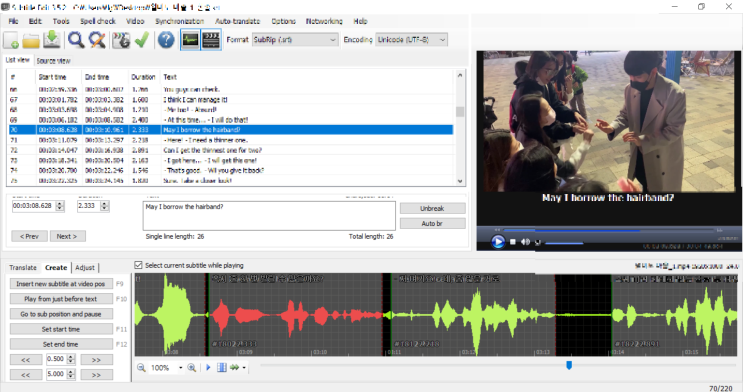Click the waveform position slider handle

point(569,365)
